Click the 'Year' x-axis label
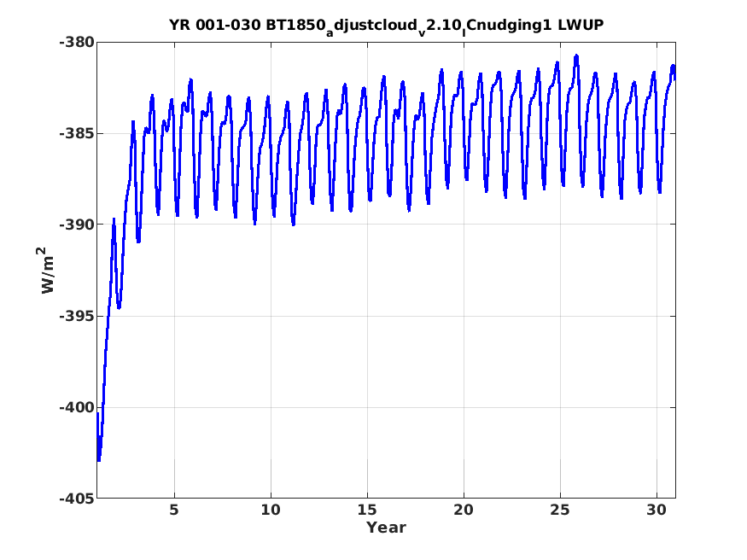The image size is (747, 560). pyautogui.click(x=386, y=528)
